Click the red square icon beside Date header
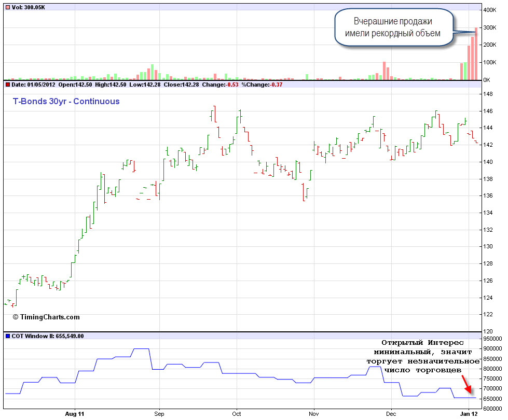Viewport: 508px width, 420px height. tap(7, 85)
